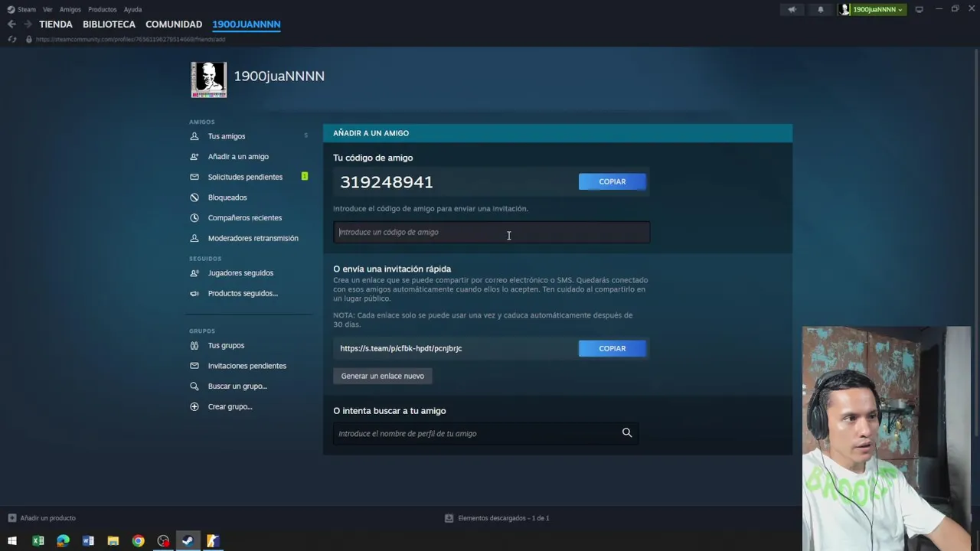Open the Amigos menu
The height and width of the screenshot is (551, 980).
coord(70,9)
